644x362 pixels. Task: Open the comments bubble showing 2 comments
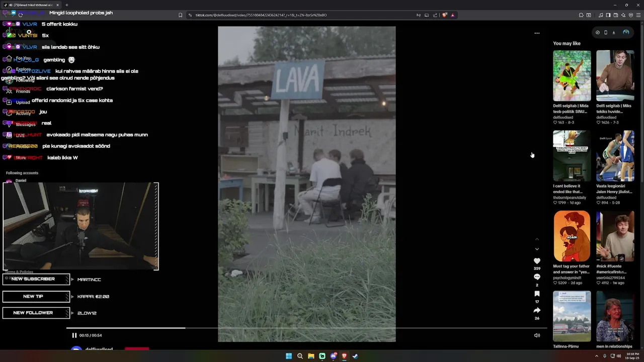pos(537,277)
